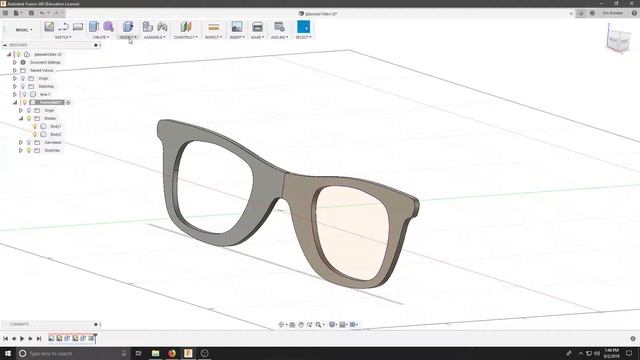Open the Inspect menu
Screen dimensions: 640x360
pos(213,37)
